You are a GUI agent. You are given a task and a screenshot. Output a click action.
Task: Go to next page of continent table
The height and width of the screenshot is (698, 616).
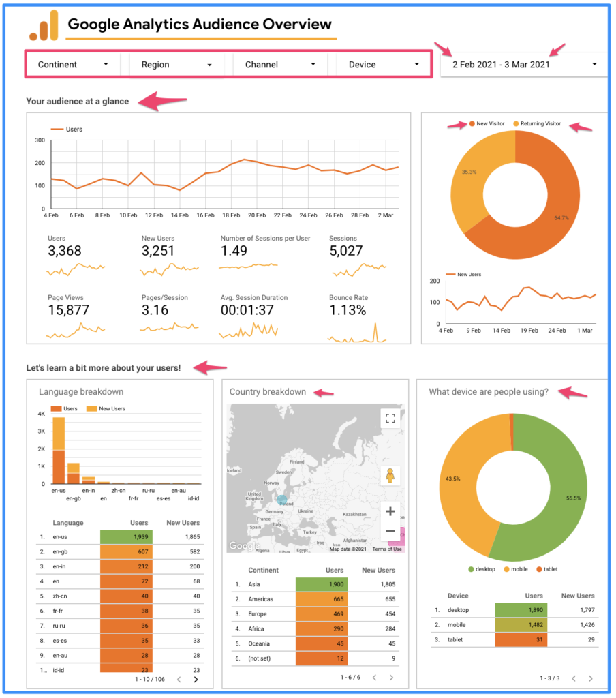click(x=391, y=678)
